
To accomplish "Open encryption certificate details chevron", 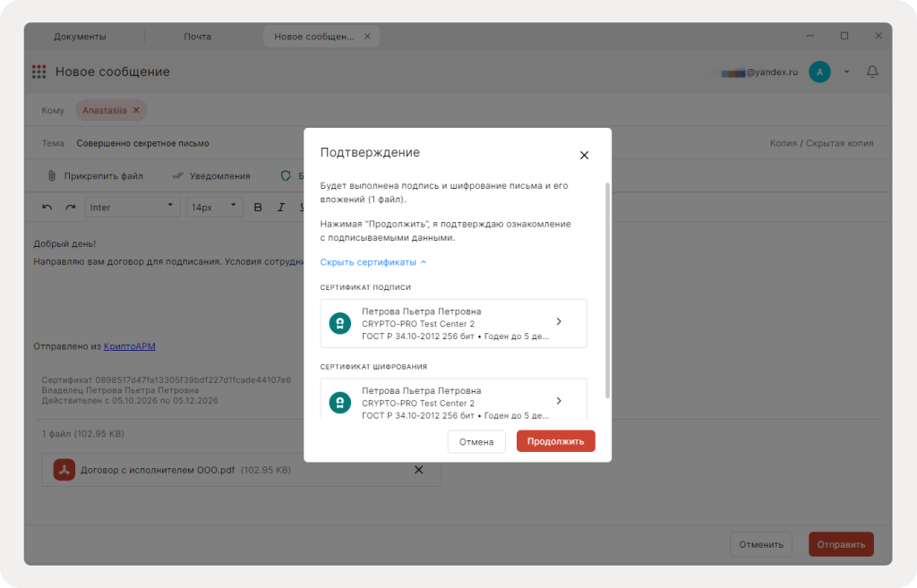I will tap(559, 401).
